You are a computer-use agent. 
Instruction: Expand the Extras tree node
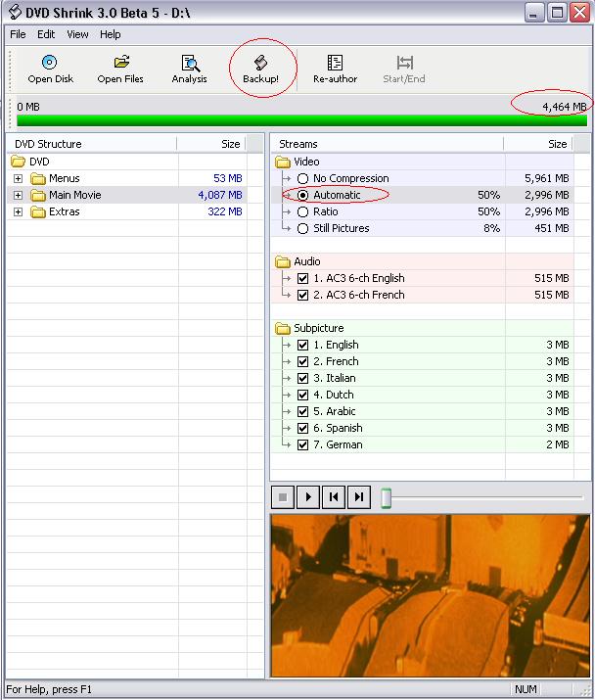coord(18,211)
